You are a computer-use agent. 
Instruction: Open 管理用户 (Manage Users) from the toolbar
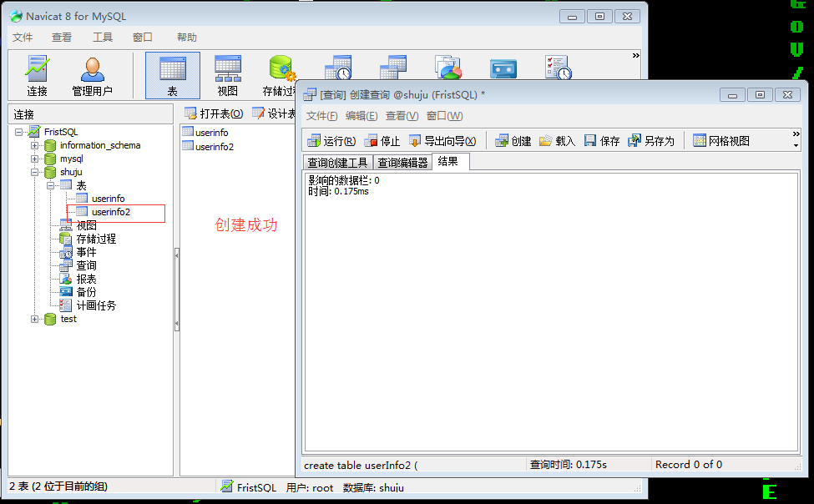tap(91, 75)
